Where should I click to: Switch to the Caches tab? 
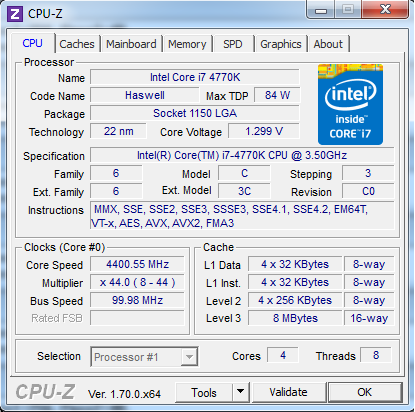point(77,44)
